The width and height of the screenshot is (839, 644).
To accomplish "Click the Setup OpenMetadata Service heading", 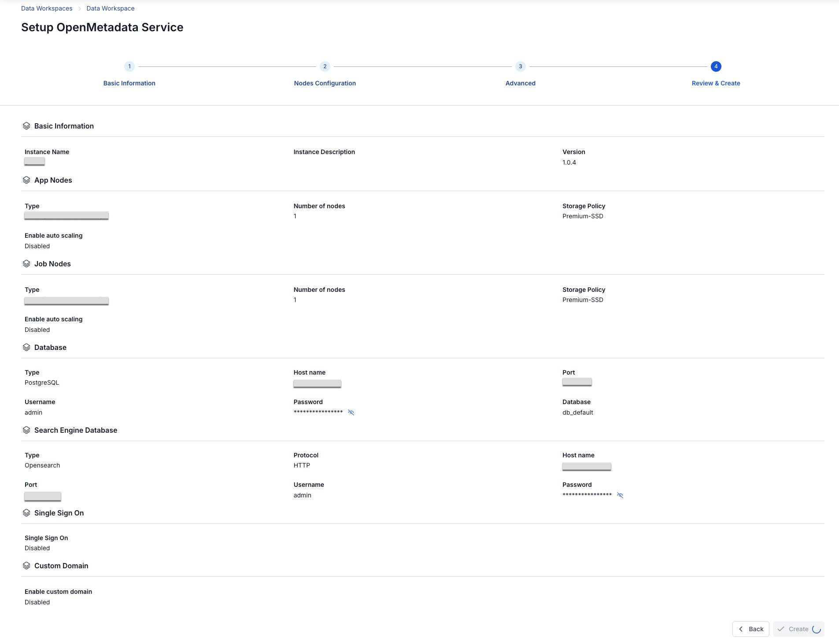I will [x=102, y=27].
